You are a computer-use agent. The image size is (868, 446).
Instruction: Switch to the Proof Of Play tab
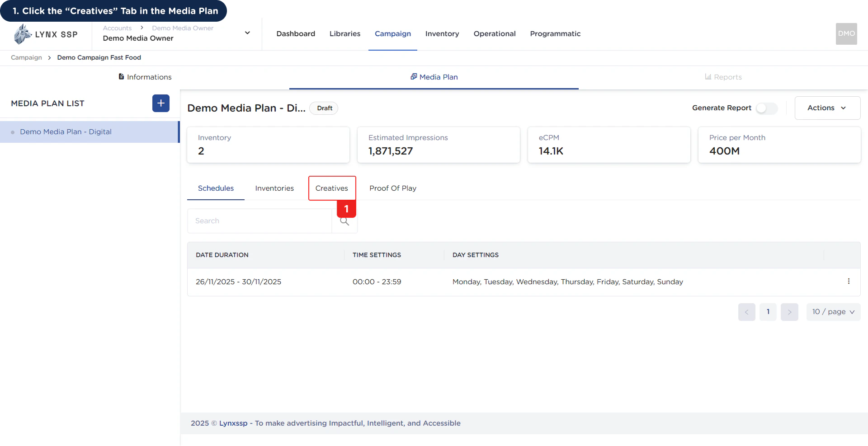point(393,188)
